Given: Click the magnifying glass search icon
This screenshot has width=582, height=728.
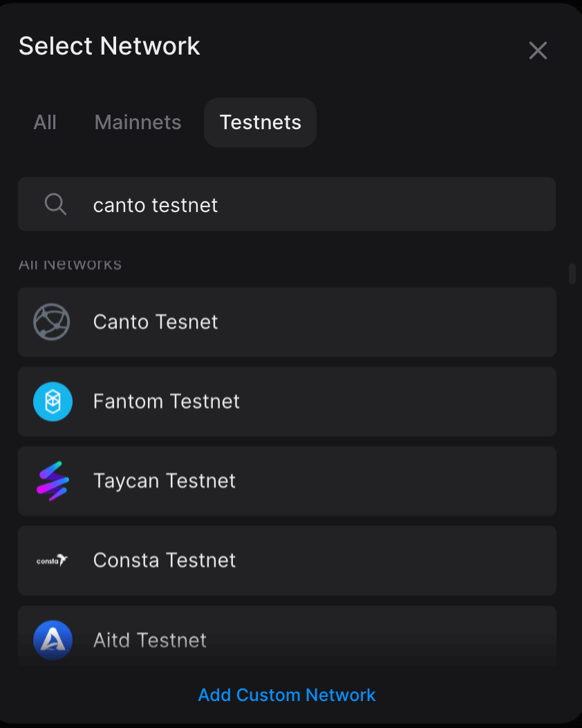Looking at the screenshot, I should click(x=55, y=204).
